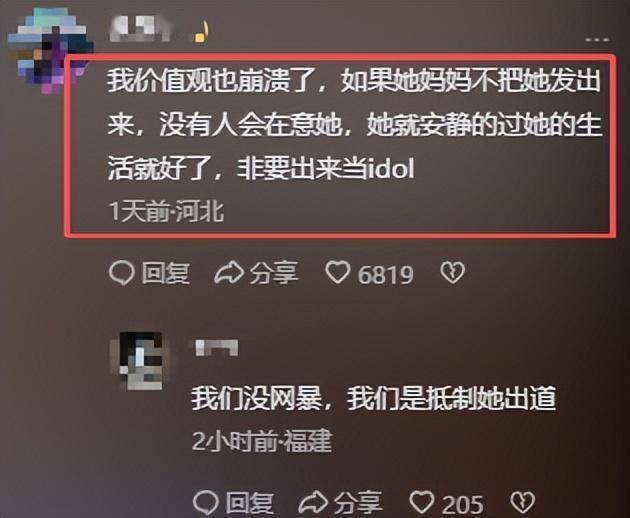Like the reply comment showing 205 likes

421,502
